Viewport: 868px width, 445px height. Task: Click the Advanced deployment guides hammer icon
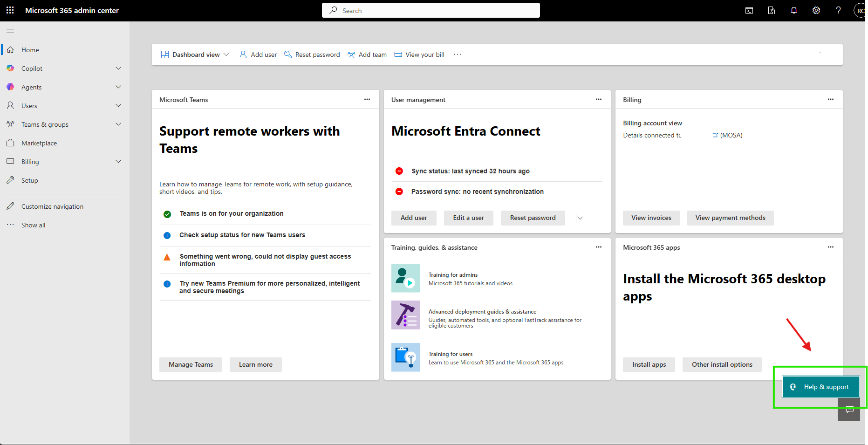tap(406, 315)
